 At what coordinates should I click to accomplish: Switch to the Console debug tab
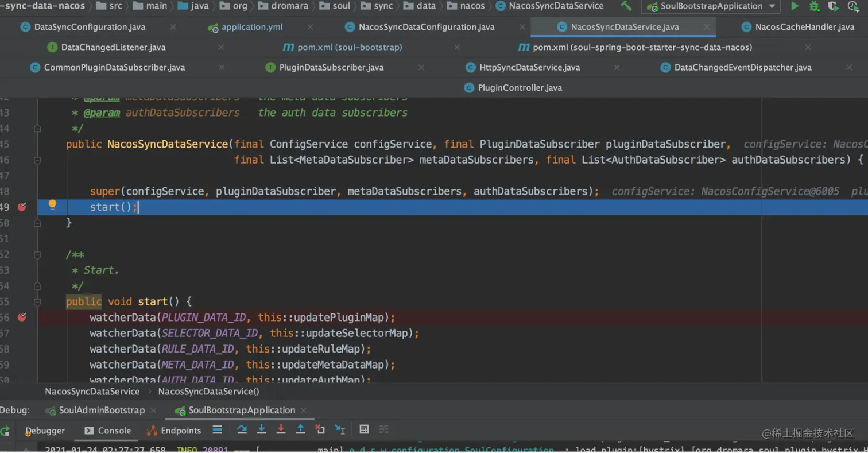point(108,431)
